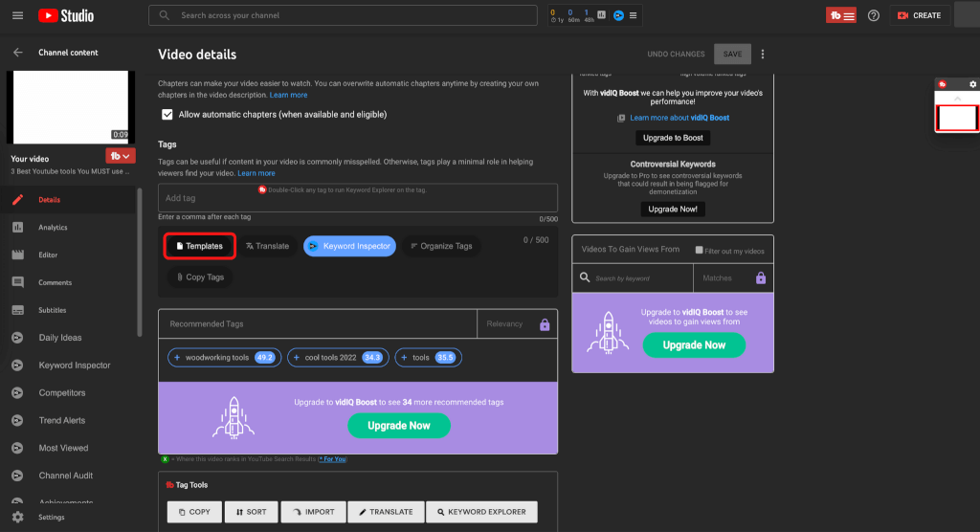Open Analytics in the left sidebar
980x532 pixels.
53,228
